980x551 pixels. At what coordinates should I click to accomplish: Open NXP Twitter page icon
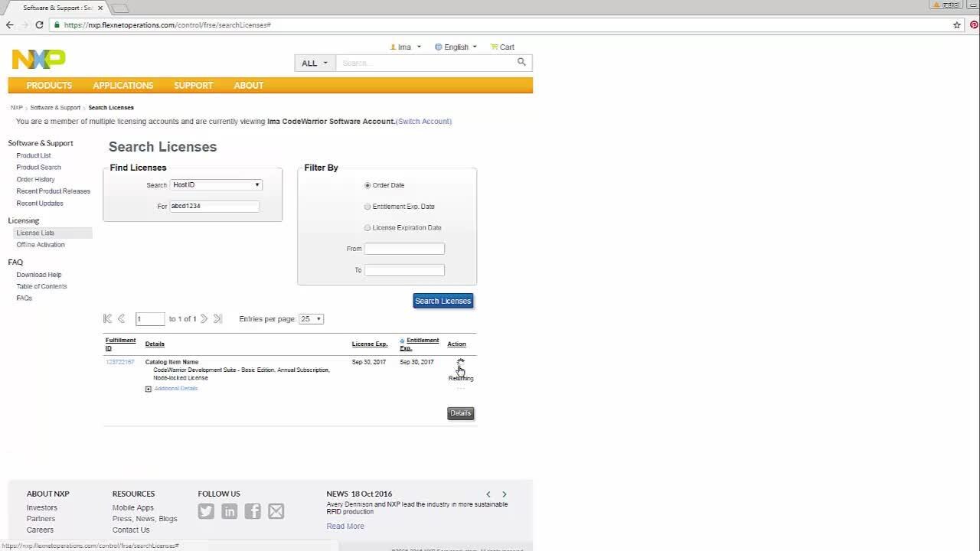[206, 511]
